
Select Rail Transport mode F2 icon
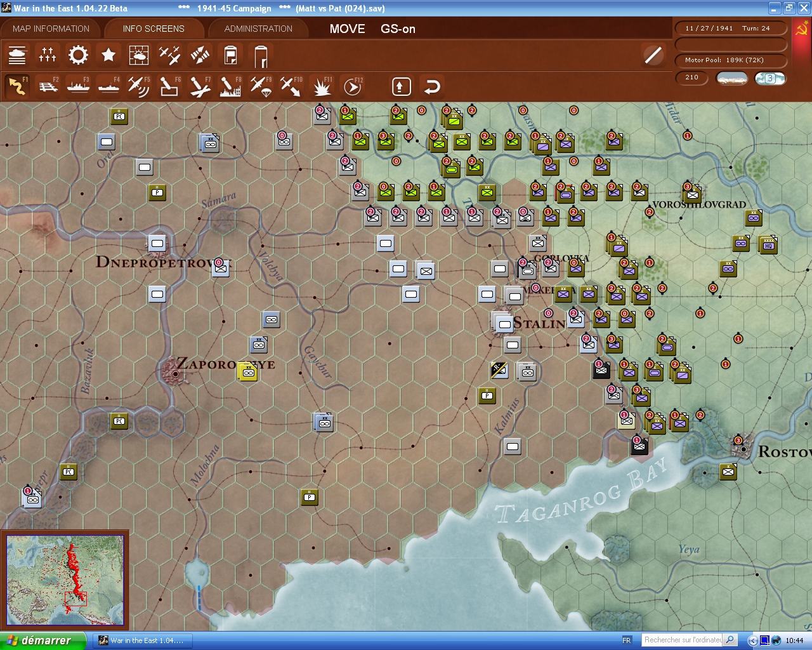pyautogui.click(x=48, y=86)
